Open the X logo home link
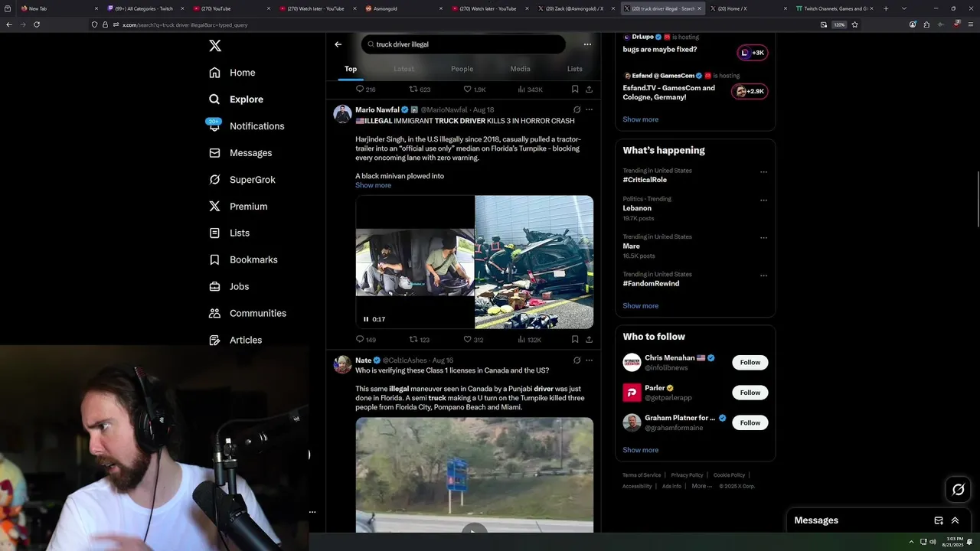Viewport: 980px width, 551px height. tap(215, 46)
